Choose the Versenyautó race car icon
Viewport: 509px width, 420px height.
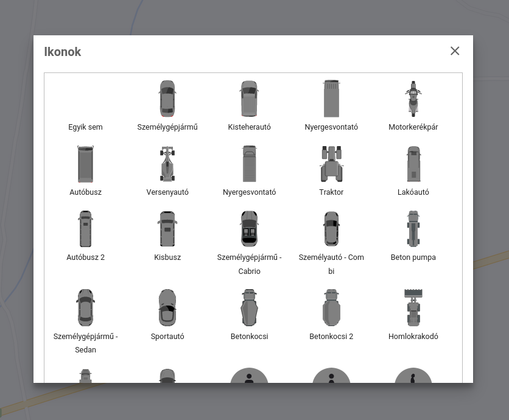coord(167,164)
